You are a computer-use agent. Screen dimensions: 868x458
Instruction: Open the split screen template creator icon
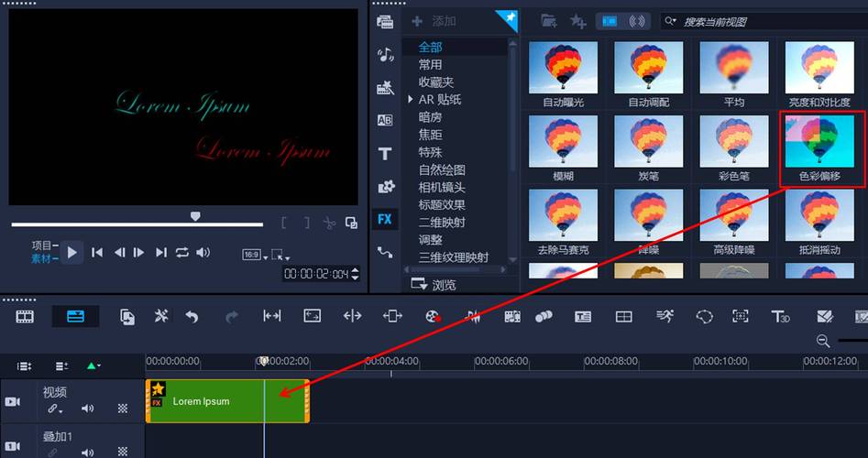624,316
